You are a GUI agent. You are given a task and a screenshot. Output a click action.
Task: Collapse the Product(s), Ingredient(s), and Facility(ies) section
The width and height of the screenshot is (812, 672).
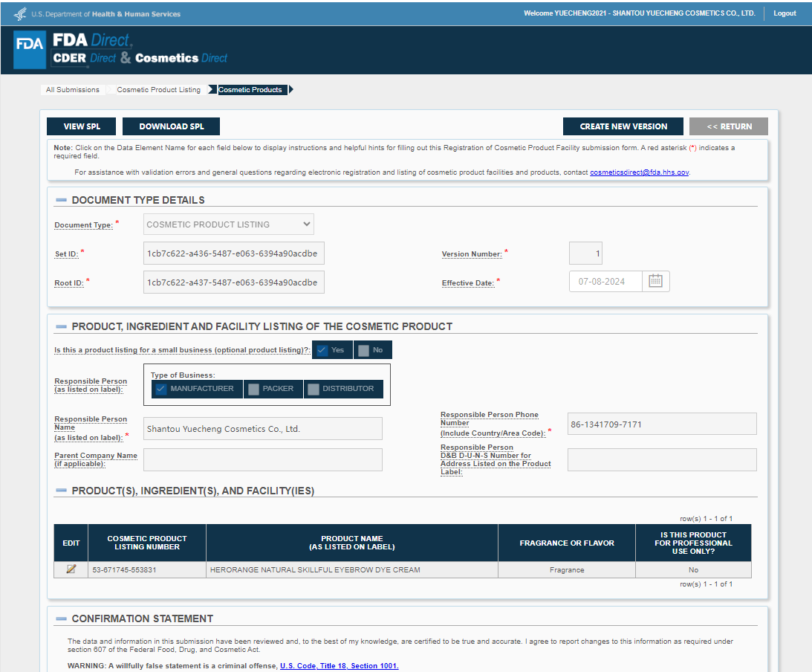coord(61,491)
